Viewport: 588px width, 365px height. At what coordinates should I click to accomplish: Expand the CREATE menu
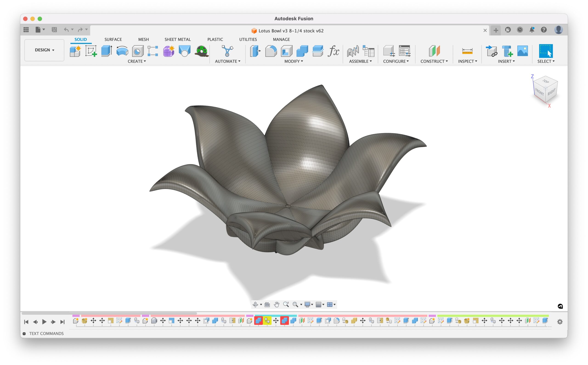pyautogui.click(x=137, y=61)
